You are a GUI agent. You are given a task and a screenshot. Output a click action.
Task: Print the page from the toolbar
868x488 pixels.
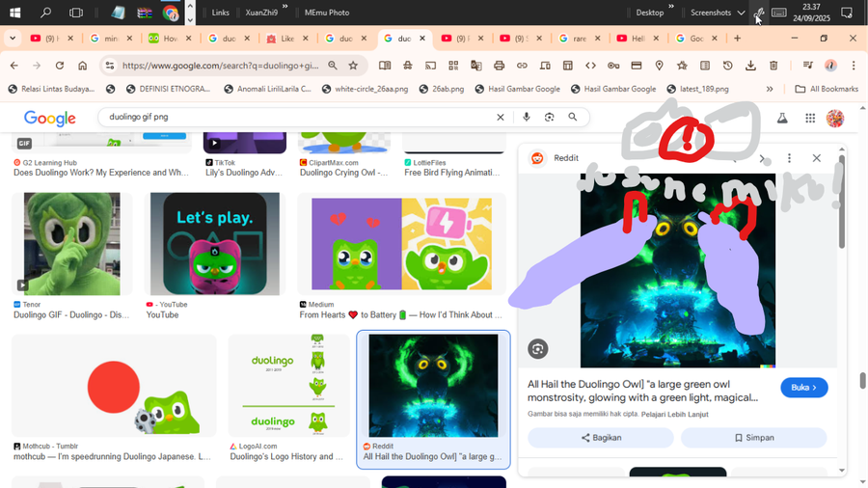[x=499, y=66]
